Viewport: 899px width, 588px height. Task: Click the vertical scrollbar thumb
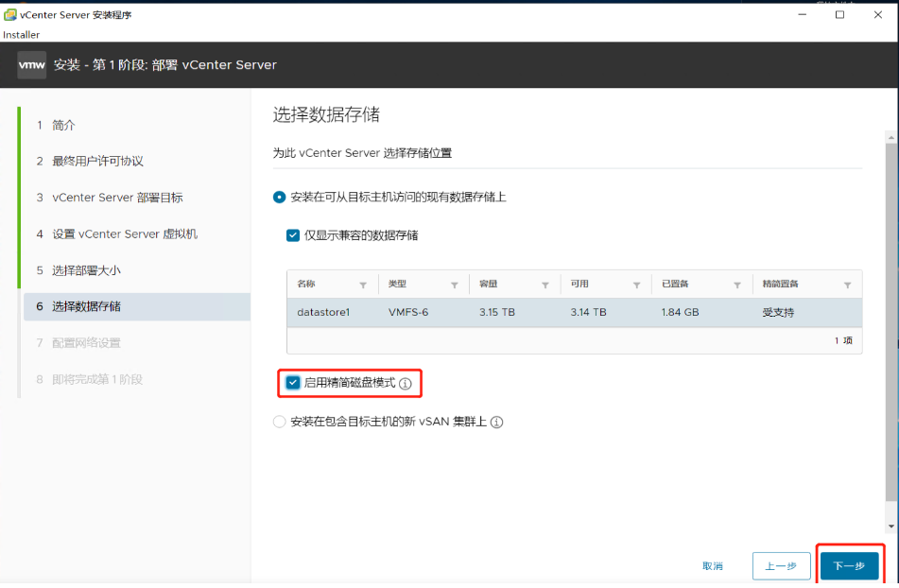(x=891, y=322)
